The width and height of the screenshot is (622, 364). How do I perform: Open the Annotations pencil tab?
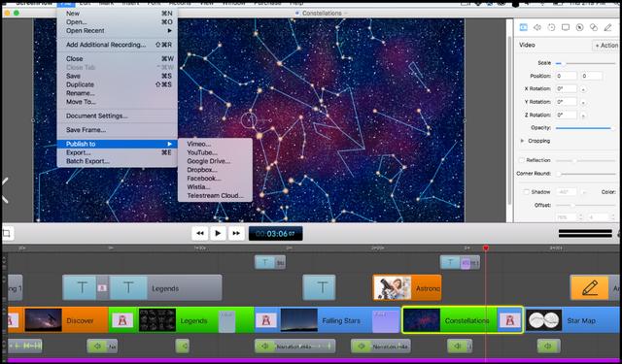coord(607,27)
